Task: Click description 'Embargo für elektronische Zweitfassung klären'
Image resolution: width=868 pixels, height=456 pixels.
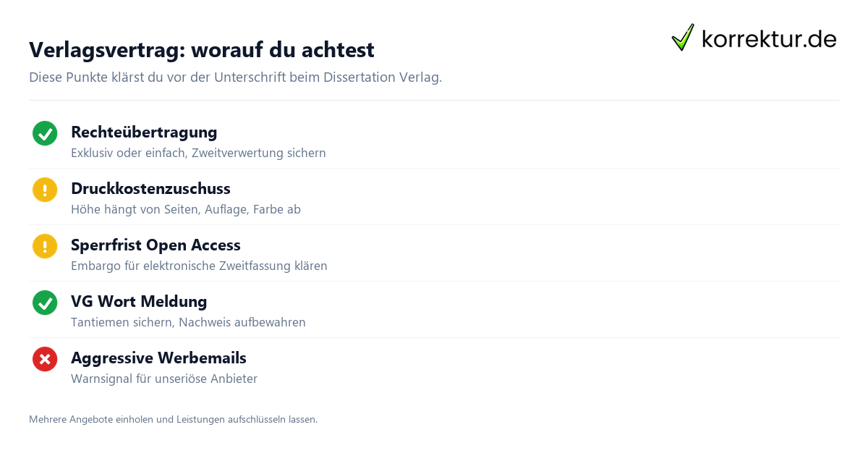Action: click(x=199, y=266)
